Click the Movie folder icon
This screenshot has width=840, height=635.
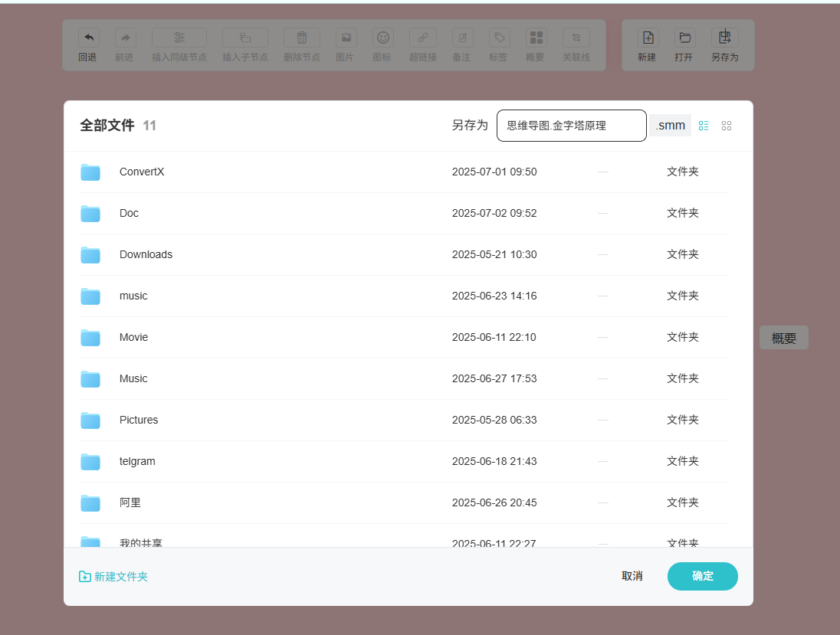coord(90,337)
